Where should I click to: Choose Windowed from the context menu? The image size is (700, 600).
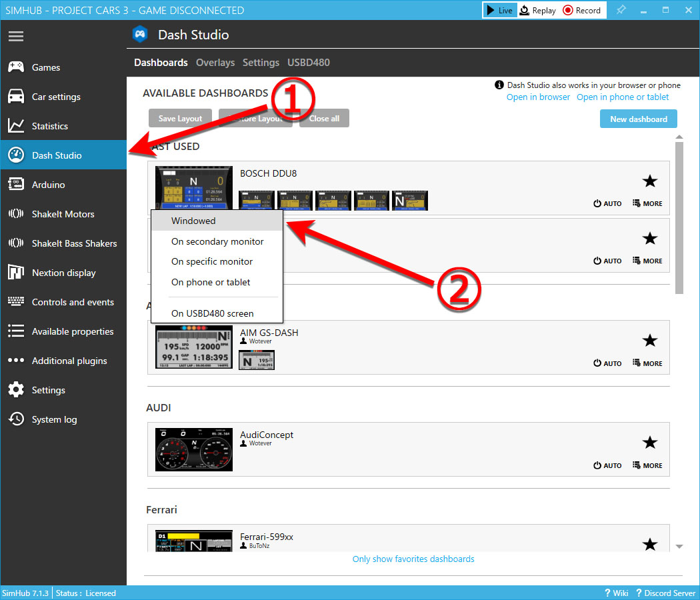pyautogui.click(x=217, y=221)
